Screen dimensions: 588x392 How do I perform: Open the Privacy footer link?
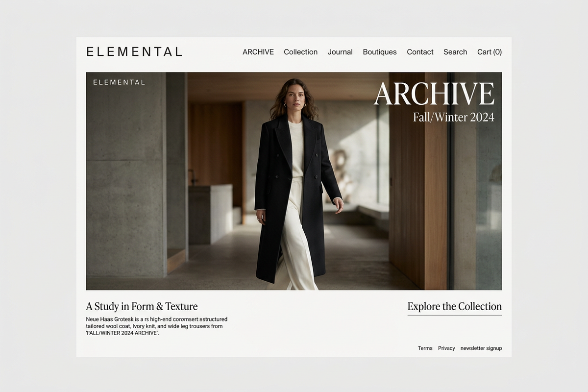point(446,348)
